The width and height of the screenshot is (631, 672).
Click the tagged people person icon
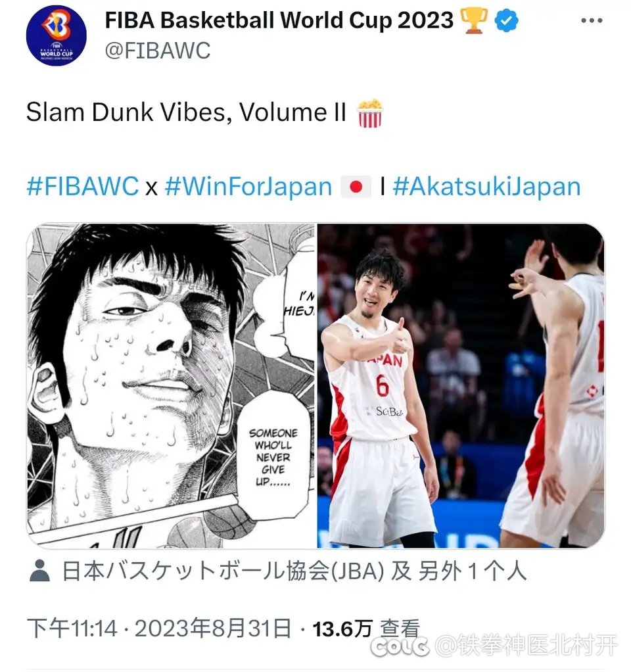tap(40, 571)
